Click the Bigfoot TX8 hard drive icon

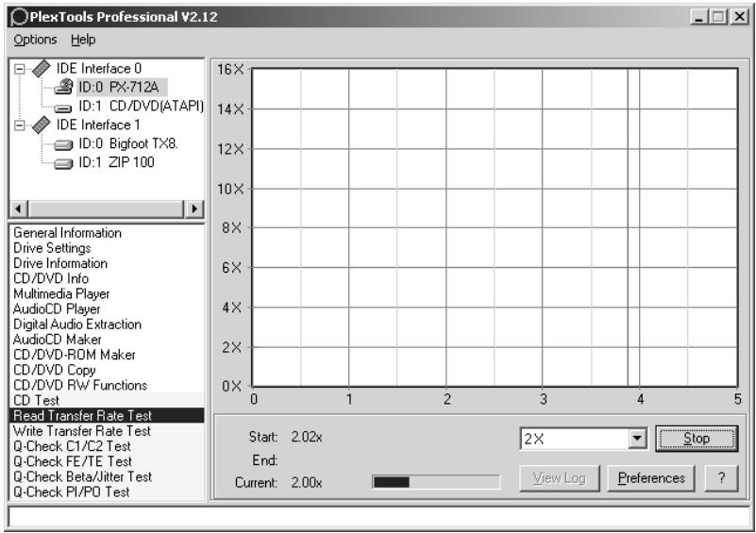click(x=63, y=144)
